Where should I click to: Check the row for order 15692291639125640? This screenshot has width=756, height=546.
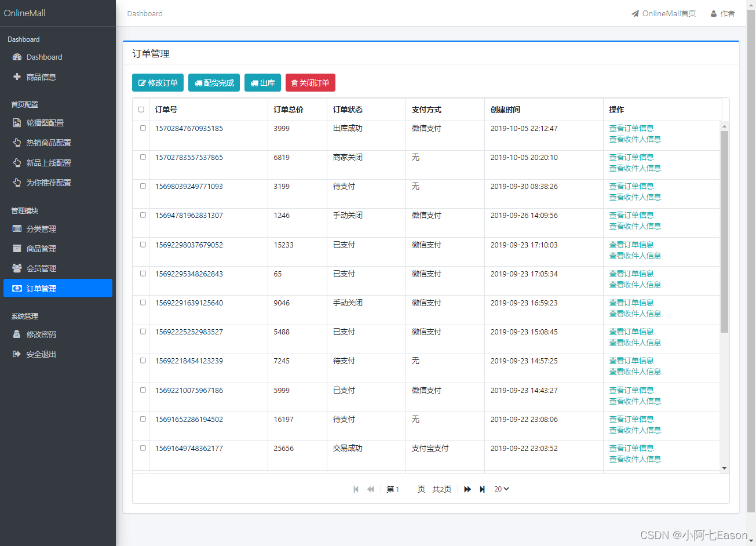(x=143, y=303)
